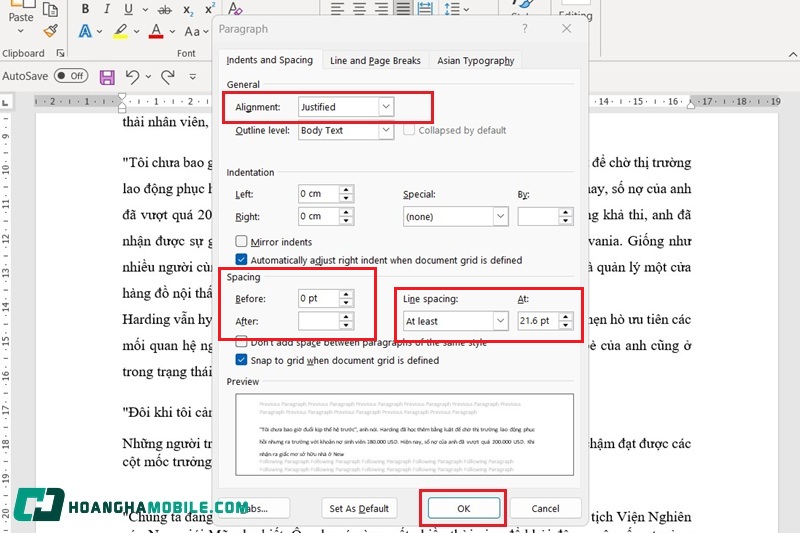Click the purple Save icon
Screen dimensions: 800x533
click(107, 76)
